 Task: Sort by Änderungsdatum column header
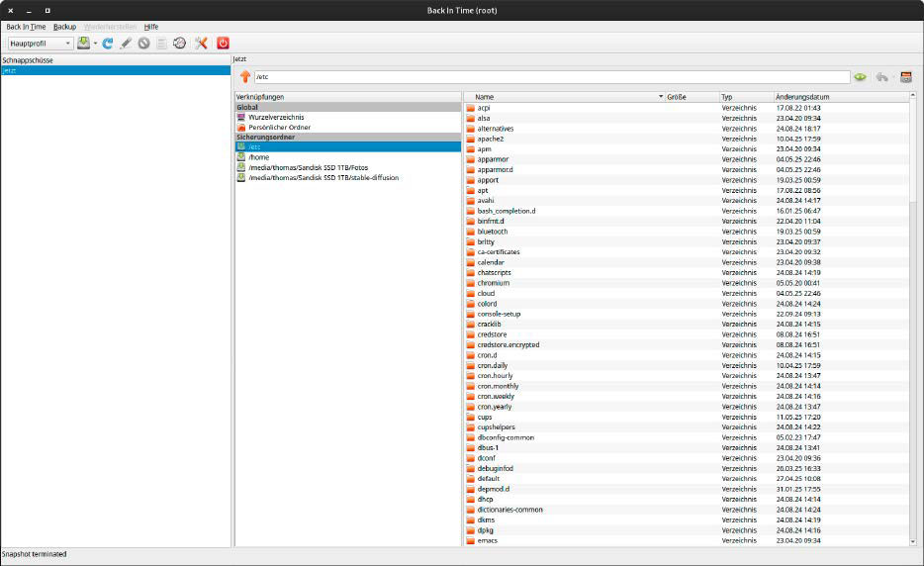[x=802, y=97]
